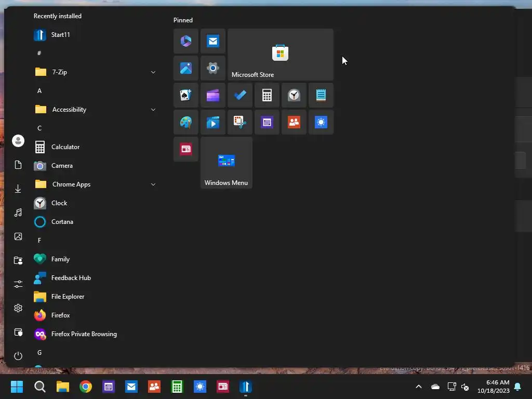The width and height of the screenshot is (532, 399).
Task: Open Downloads from the sidebar
Action: click(x=18, y=189)
